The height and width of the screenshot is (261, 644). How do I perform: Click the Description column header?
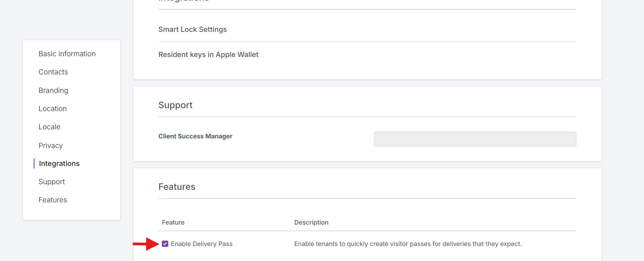coord(311,222)
